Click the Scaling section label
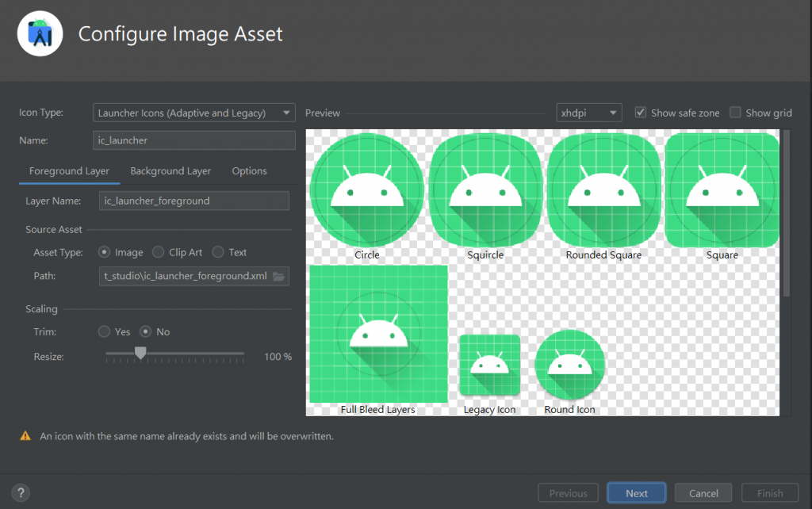The image size is (812, 509). [41, 309]
